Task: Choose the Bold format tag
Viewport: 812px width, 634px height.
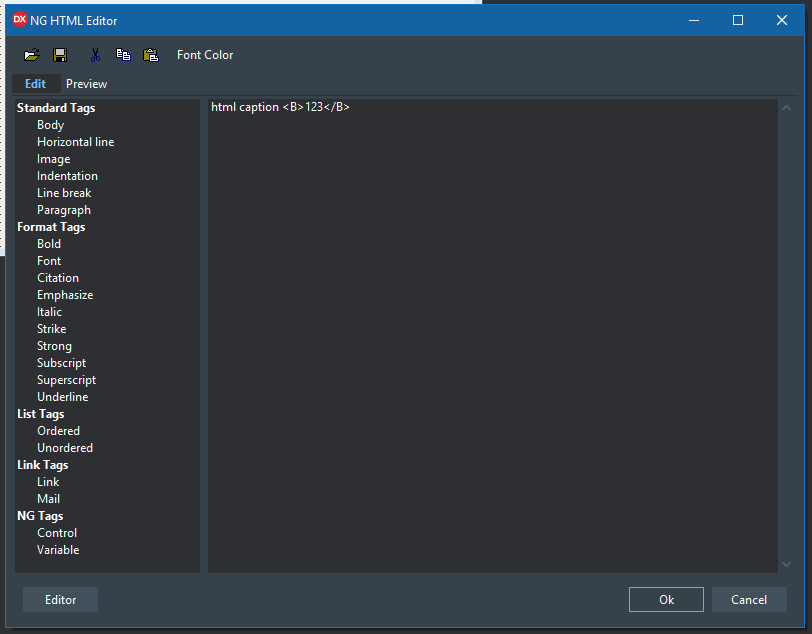Action: click(49, 244)
